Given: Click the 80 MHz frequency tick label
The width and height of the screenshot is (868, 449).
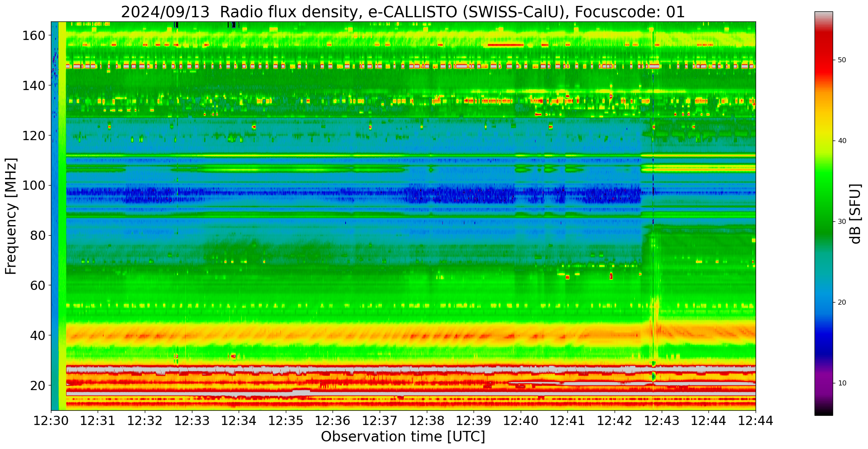Looking at the screenshot, I should point(38,235).
